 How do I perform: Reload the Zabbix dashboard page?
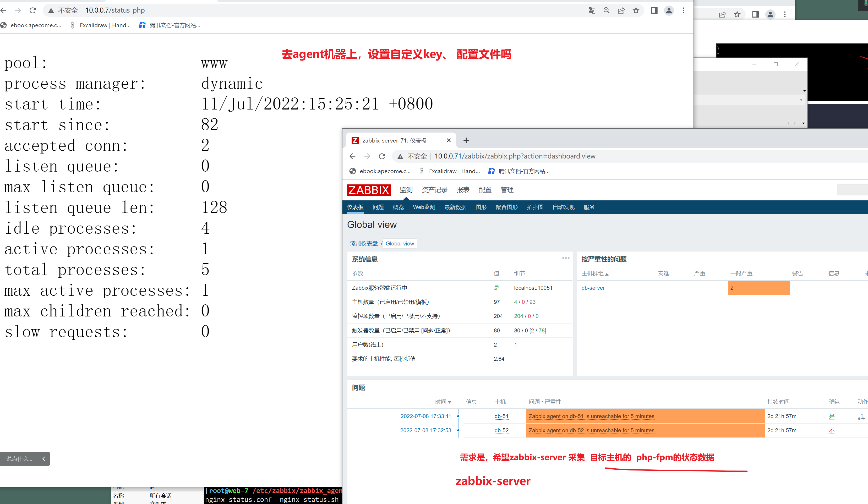coord(382,156)
